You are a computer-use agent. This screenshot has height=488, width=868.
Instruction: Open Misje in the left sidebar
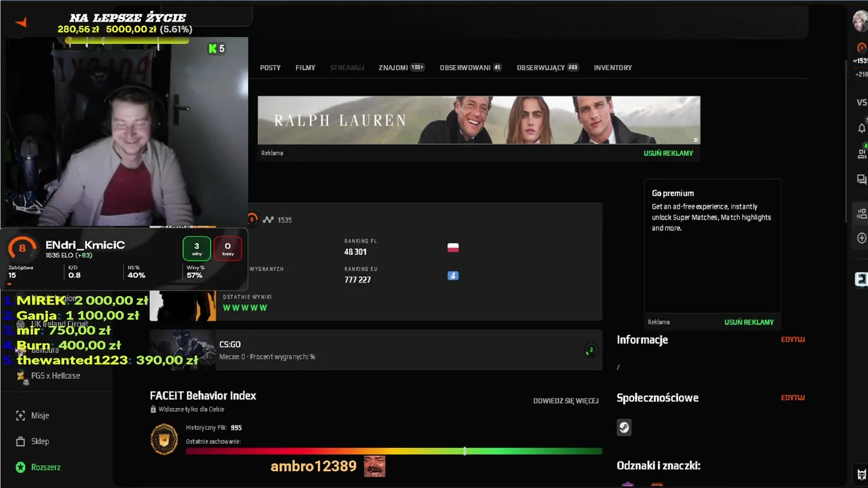pyautogui.click(x=40, y=415)
